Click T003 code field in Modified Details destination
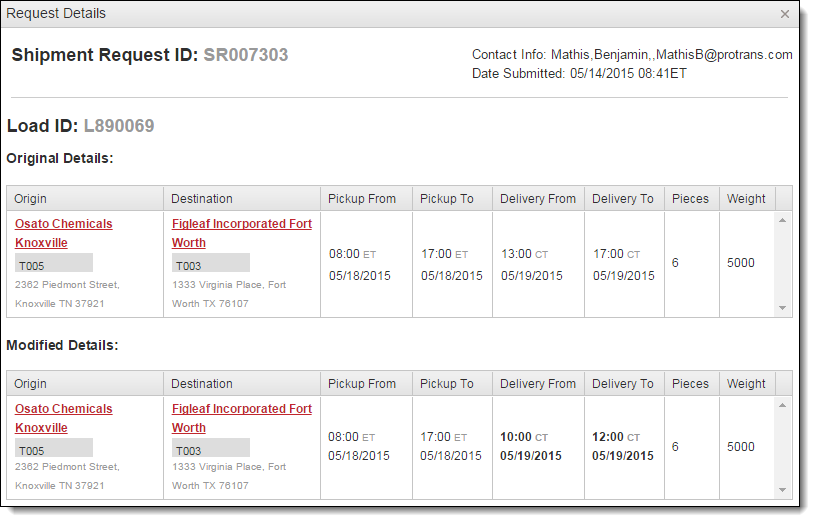Screen dimensions: 815x522 click(x=211, y=450)
